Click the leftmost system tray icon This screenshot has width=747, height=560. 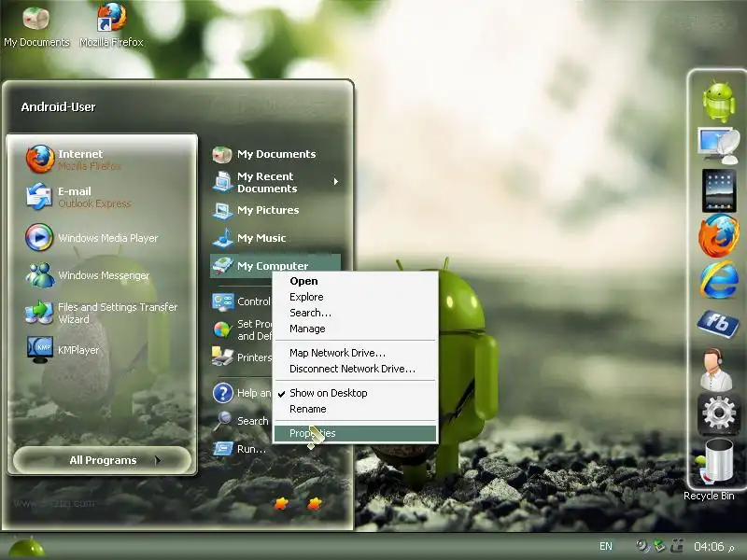642,546
